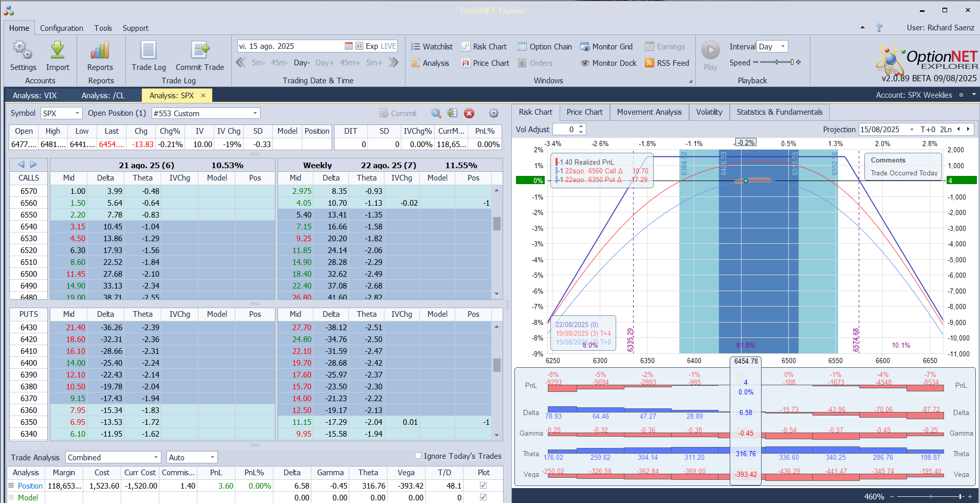This screenshot has width=980, height=503.
Task: Switch to the Analysis: VIX tab
Action: point(34,95)
